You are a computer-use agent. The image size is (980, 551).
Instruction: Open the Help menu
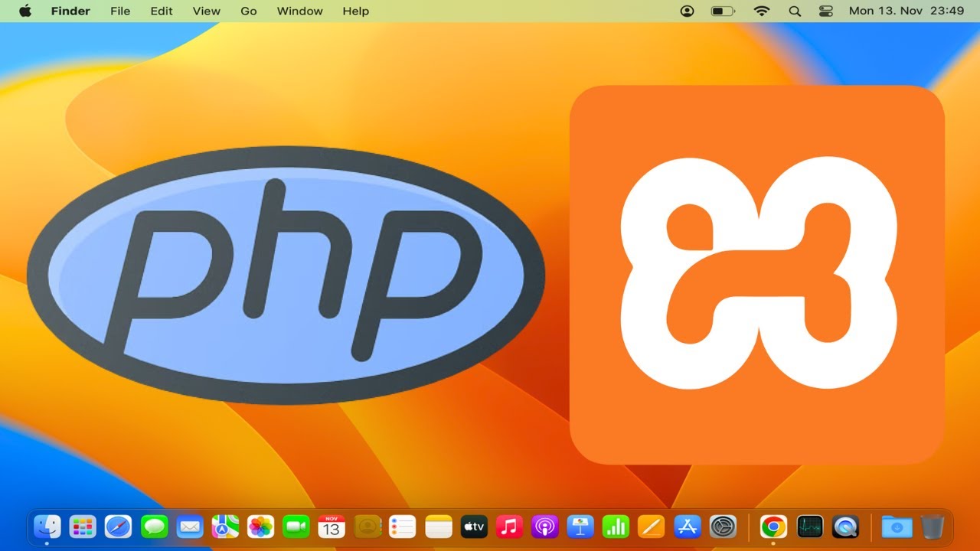pos(356,11)
